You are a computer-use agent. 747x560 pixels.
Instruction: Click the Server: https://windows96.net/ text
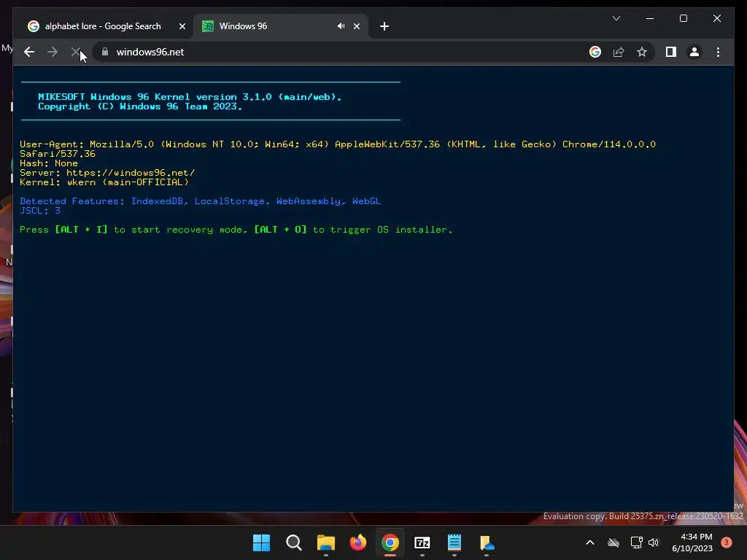(x=107, y=173)
